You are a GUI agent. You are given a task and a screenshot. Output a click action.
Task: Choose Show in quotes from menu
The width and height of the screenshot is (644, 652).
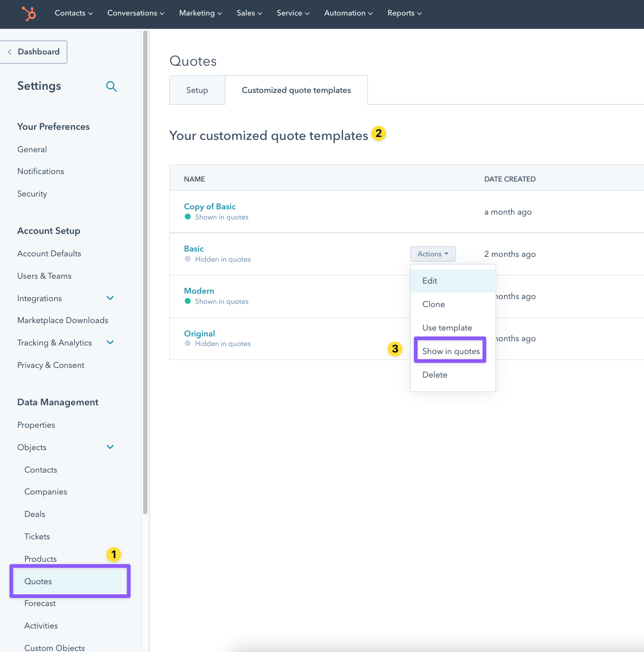point(451,351)
